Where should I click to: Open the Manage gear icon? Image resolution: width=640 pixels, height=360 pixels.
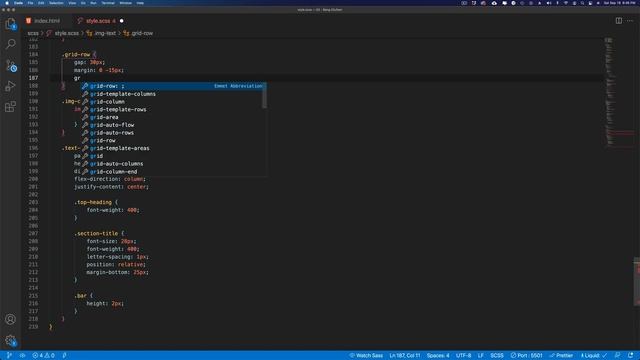pyautogui.click(x=11, y=340)
